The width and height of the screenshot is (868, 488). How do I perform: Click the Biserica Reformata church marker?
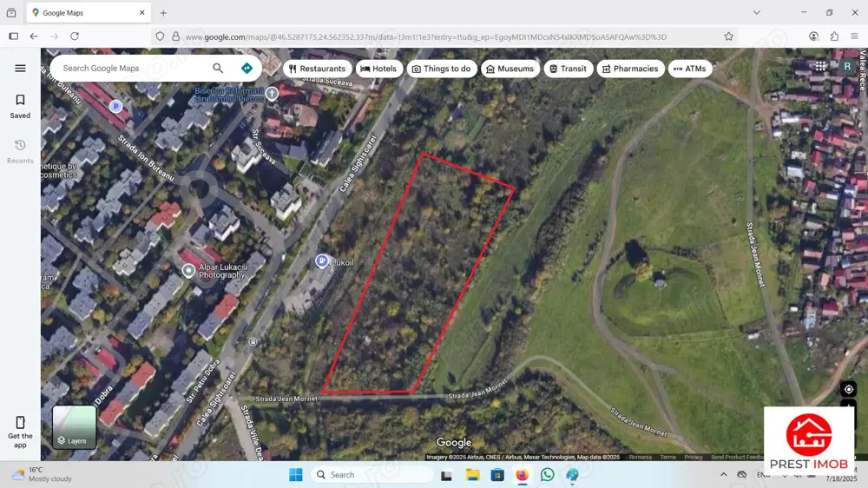(x=272, y=94)
